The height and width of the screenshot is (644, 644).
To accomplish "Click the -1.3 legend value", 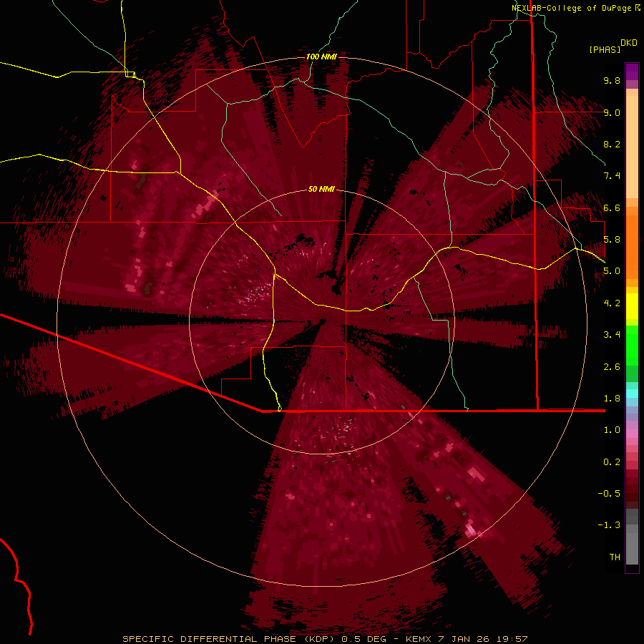I will tap(609, 525).
